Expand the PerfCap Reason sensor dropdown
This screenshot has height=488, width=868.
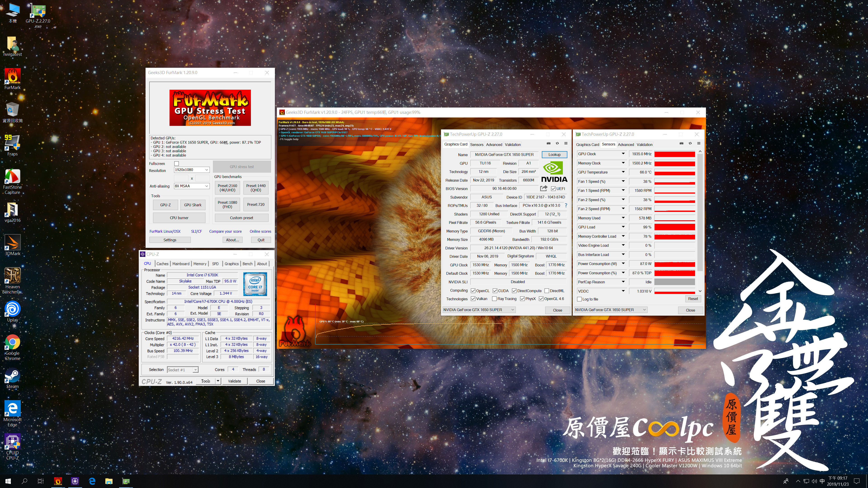623,282
